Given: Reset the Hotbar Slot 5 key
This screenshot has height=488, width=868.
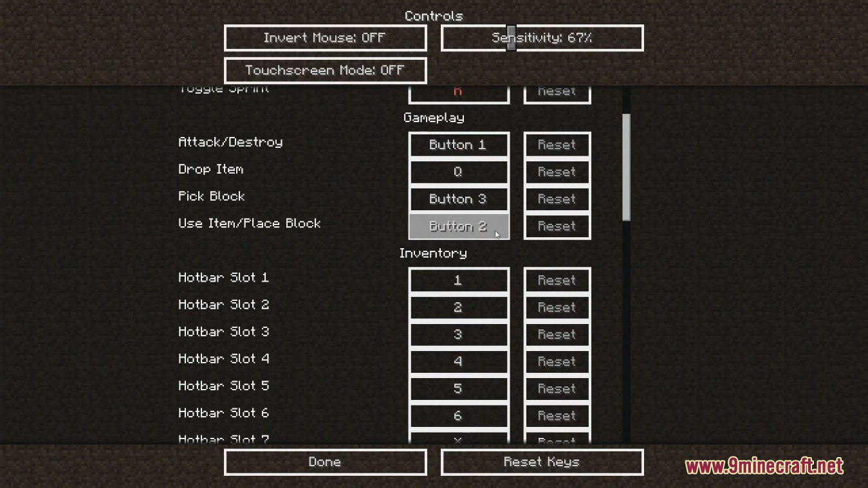Looking at the screenshot, I should pos(557,389).
